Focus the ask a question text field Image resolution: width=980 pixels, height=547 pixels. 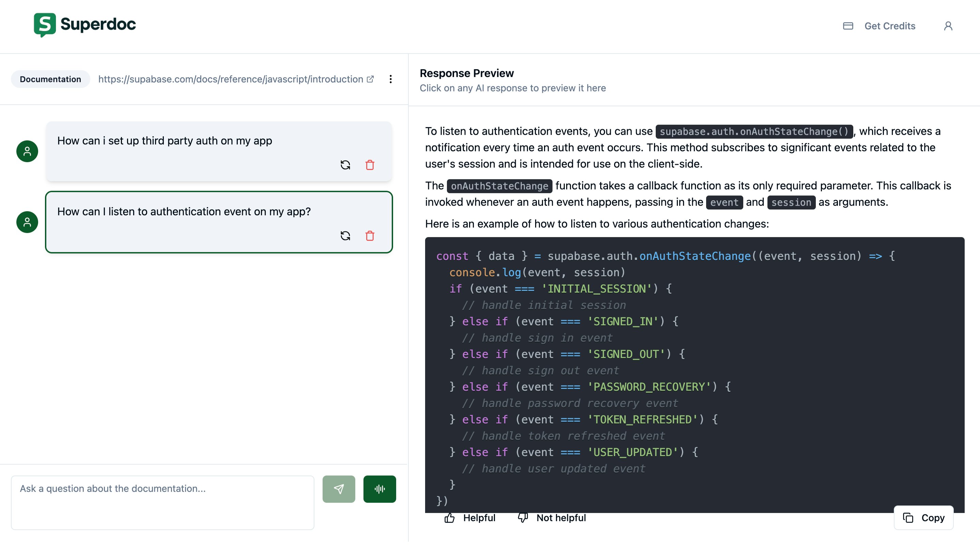click(162, 502)
